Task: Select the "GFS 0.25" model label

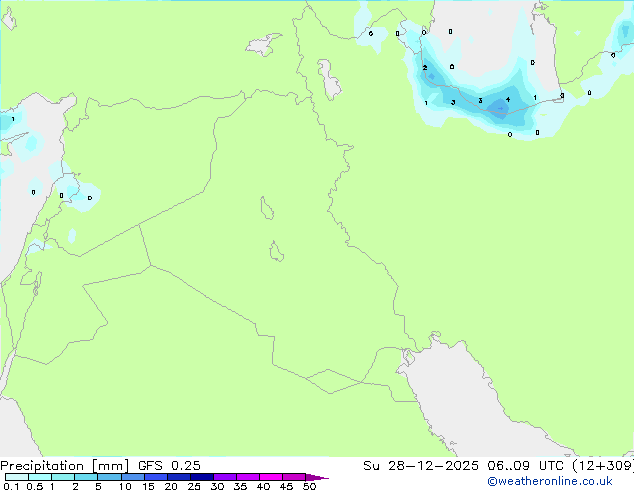Action: coord(169,466)
